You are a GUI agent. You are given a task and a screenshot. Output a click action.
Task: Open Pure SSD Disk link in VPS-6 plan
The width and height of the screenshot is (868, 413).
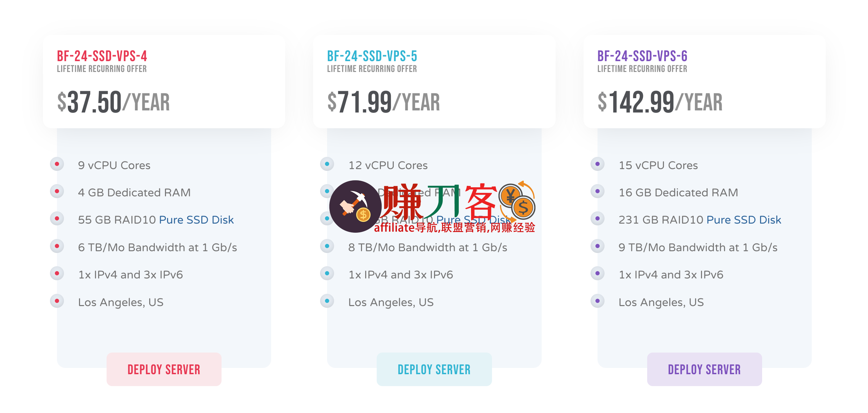tap(744, 220)
